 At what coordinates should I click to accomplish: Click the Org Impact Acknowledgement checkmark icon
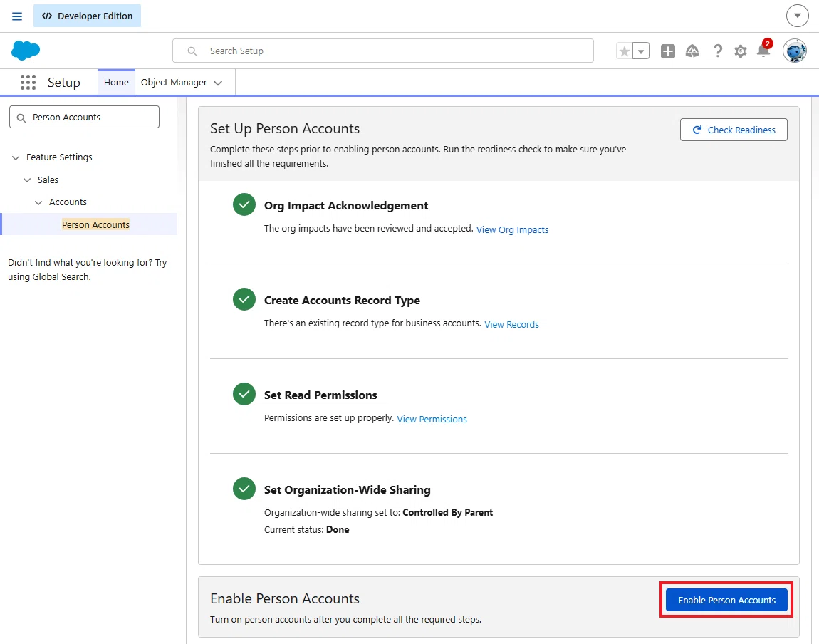tap(244, 204)
